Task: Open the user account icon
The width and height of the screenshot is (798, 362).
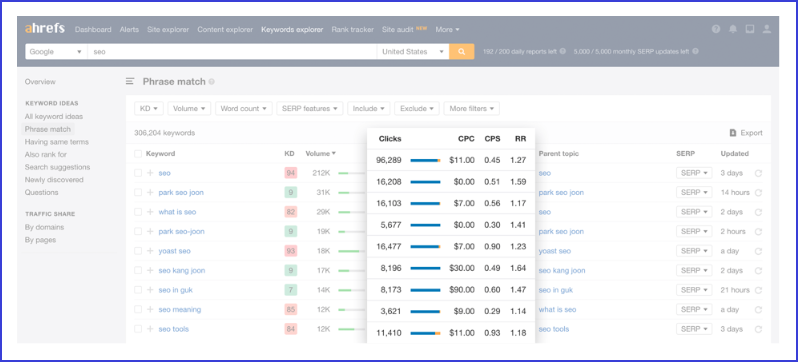Action: click(x=766, y=30)
